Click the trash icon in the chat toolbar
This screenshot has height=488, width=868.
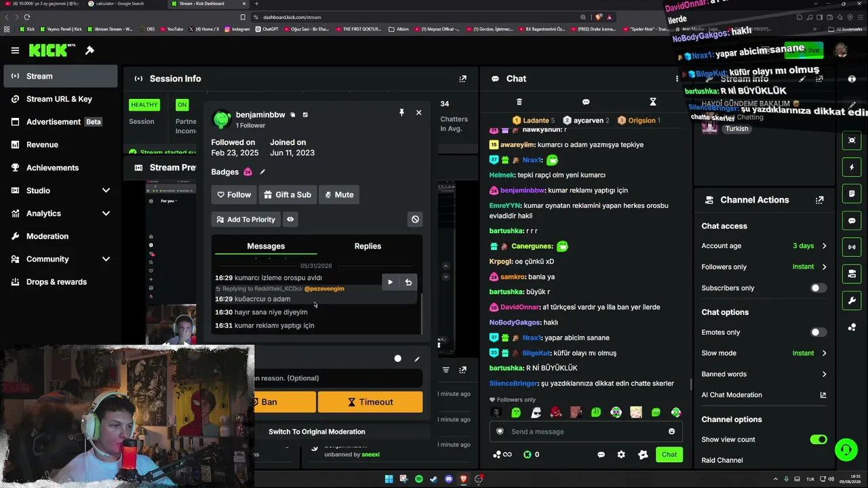pyautogui.click(x=519, y=102)
